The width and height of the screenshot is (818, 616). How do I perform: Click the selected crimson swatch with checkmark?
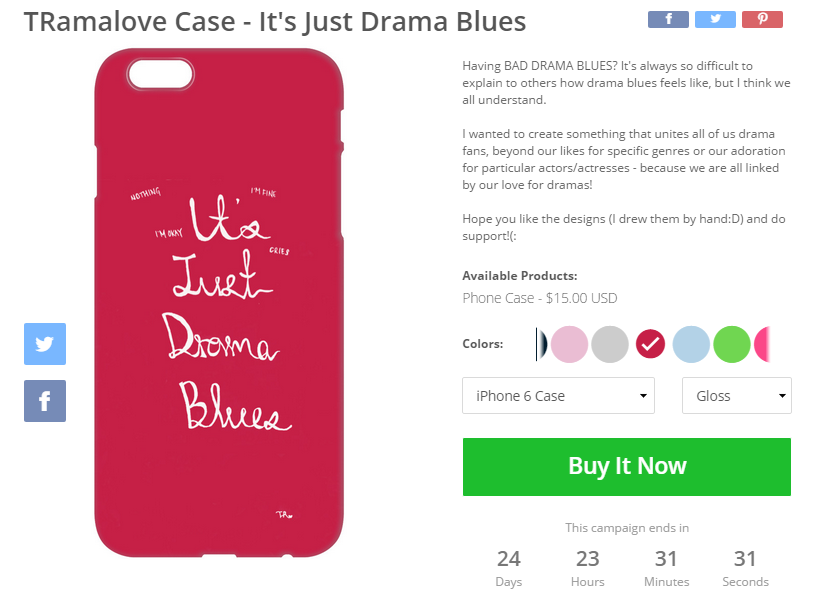(x=651, y=344)
